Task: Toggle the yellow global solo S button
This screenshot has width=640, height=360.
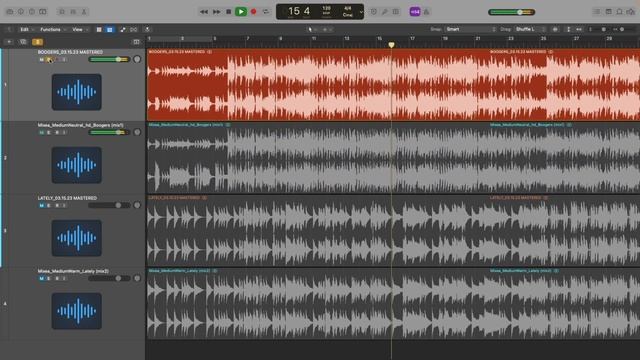Action: pos(37,42)
